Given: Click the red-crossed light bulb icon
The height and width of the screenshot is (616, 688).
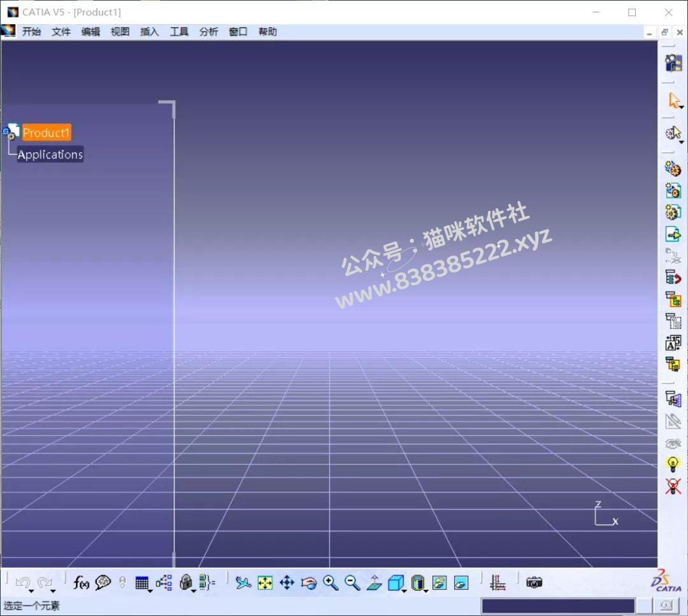Looking at the screenshot, I should point(673,485).
